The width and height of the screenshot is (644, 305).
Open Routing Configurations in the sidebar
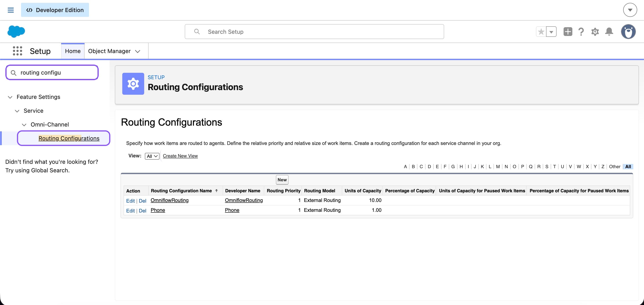(x=69, y=138)
